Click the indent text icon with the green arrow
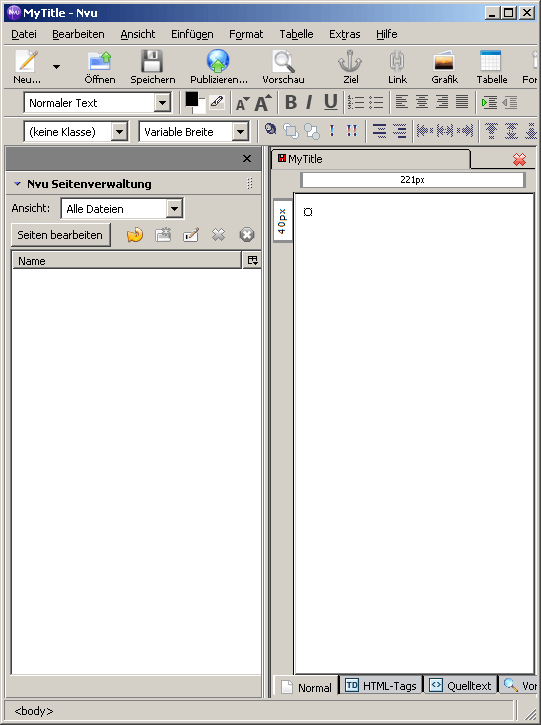This screenshot has width=541, height=725. point(489,102)
